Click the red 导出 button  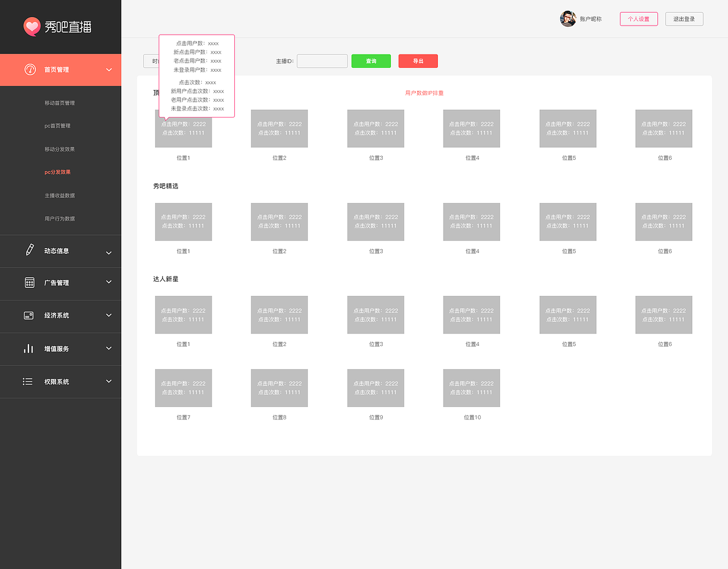pos(418,61)
